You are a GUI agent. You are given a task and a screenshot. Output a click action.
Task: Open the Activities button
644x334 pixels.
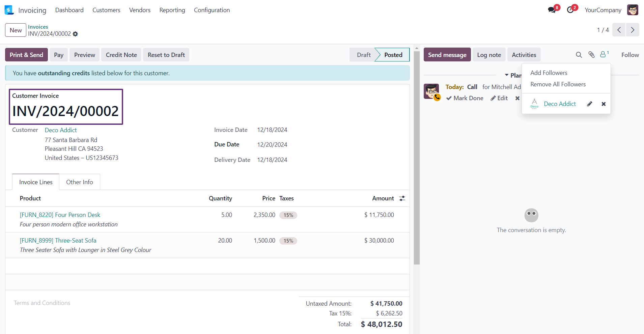click(524, 55)
